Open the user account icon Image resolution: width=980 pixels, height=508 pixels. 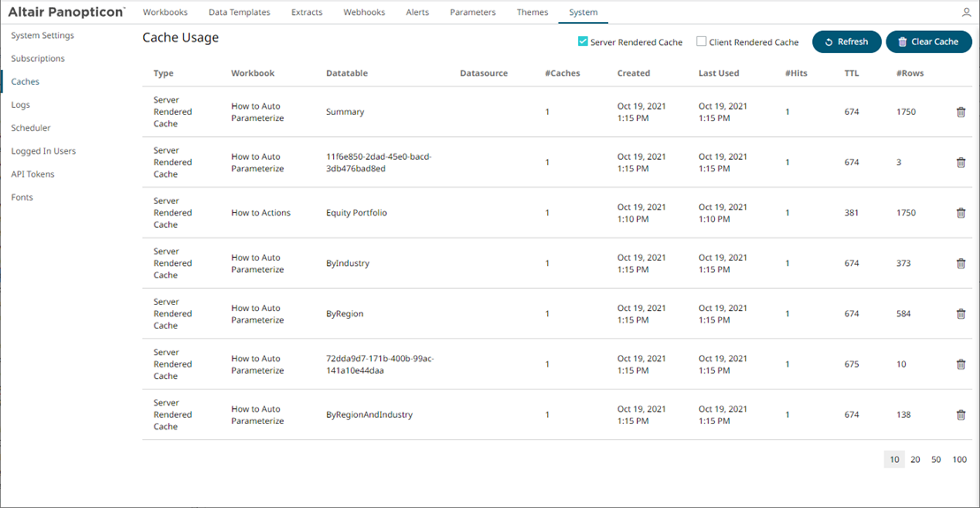point(967,13)
